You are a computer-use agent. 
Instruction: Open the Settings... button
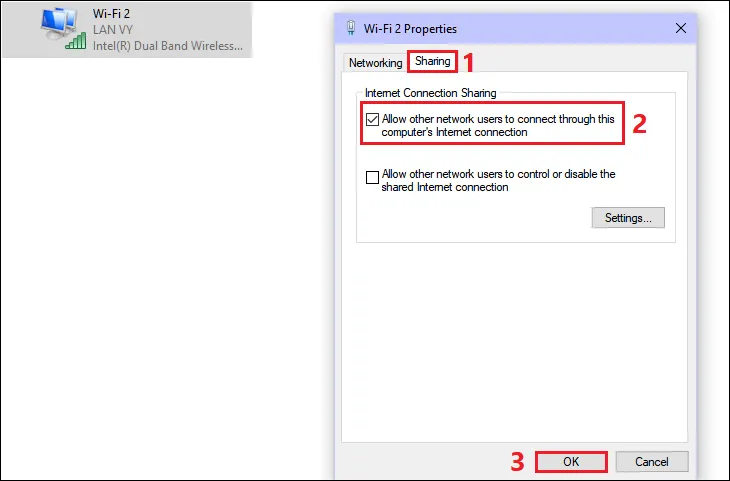tap(628, 217)
